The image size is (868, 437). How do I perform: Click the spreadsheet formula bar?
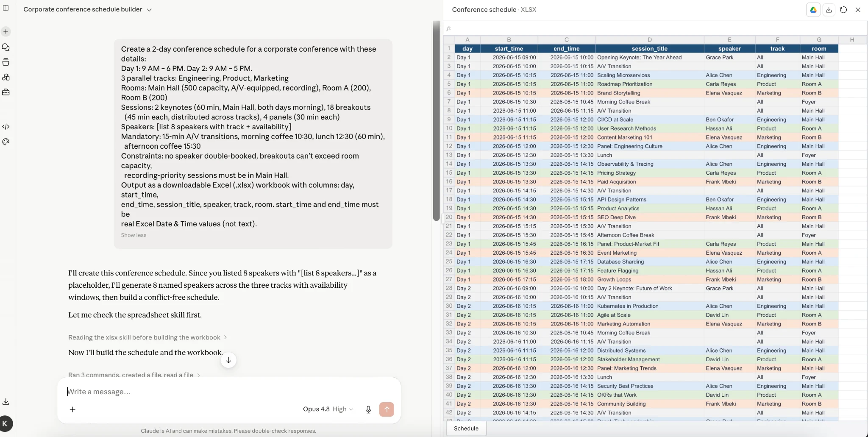[655, 28]
